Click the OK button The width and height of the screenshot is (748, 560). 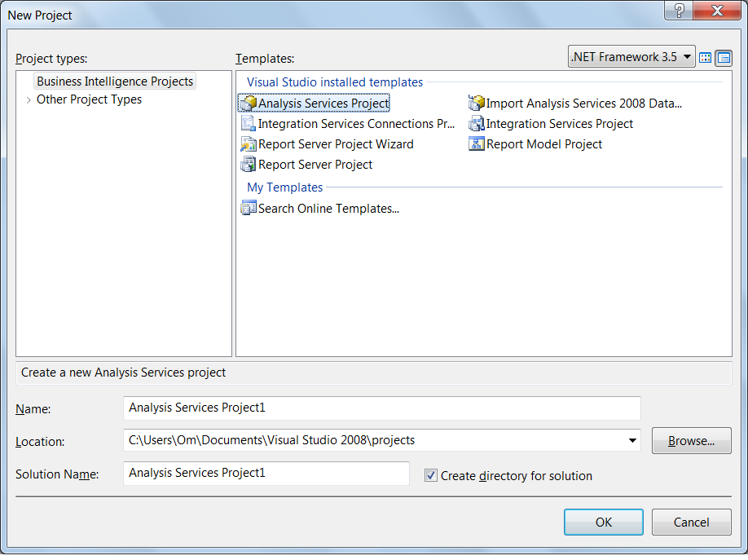click(x=603, y=522)
